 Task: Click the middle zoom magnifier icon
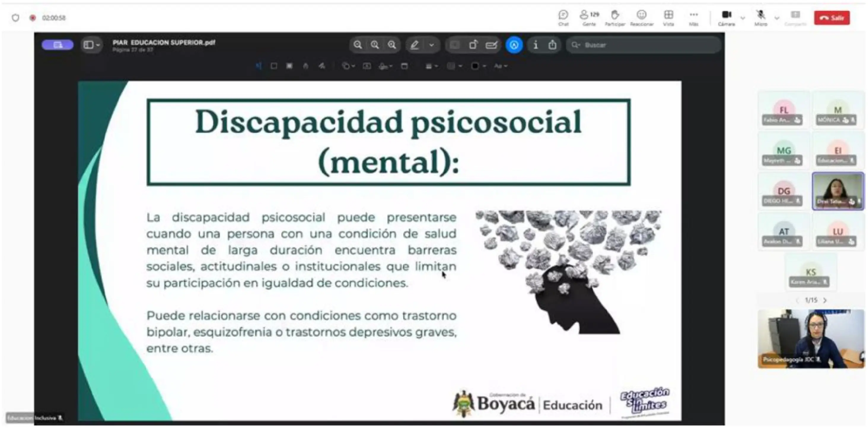(x=375, y=45)
